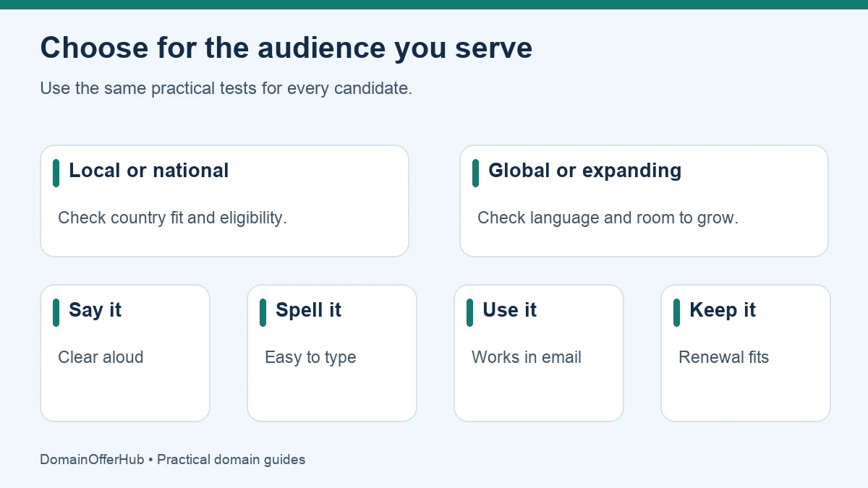The image size is (868, 488).
Task: Select the 'Keep it' card heading
Action: pos(723,310)
